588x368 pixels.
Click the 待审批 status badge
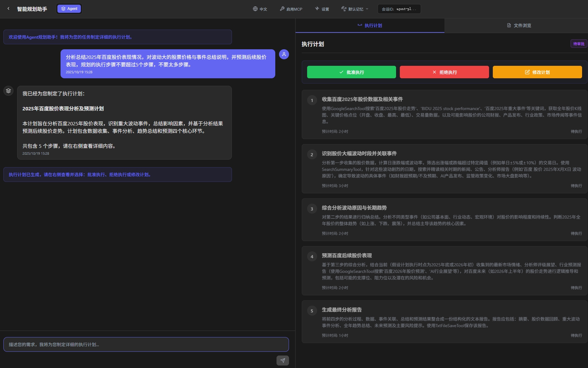[x=579, y=44]
